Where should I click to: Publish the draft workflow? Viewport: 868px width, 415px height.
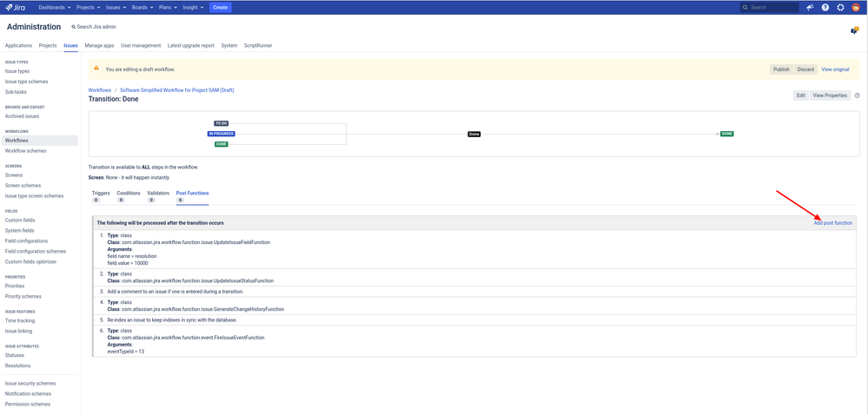tap(781, 69)
